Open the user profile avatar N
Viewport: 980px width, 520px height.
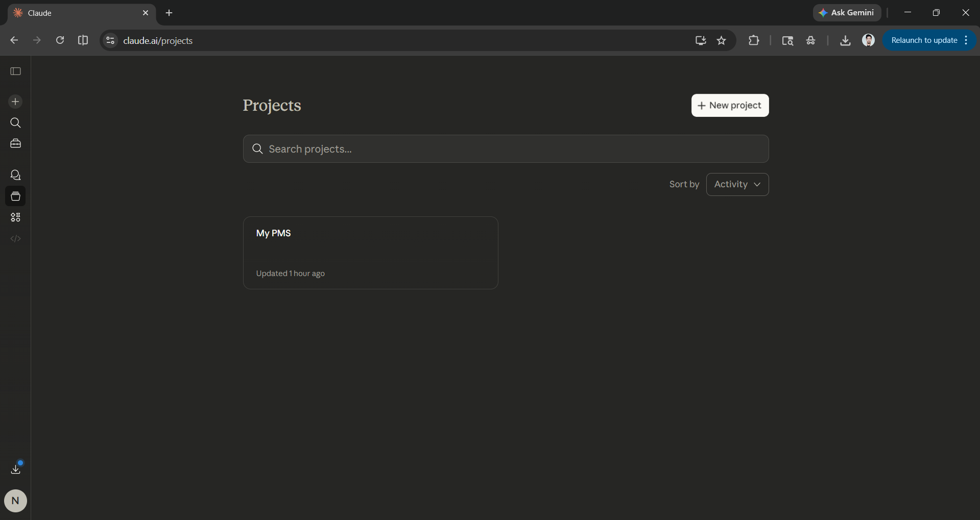15,501
